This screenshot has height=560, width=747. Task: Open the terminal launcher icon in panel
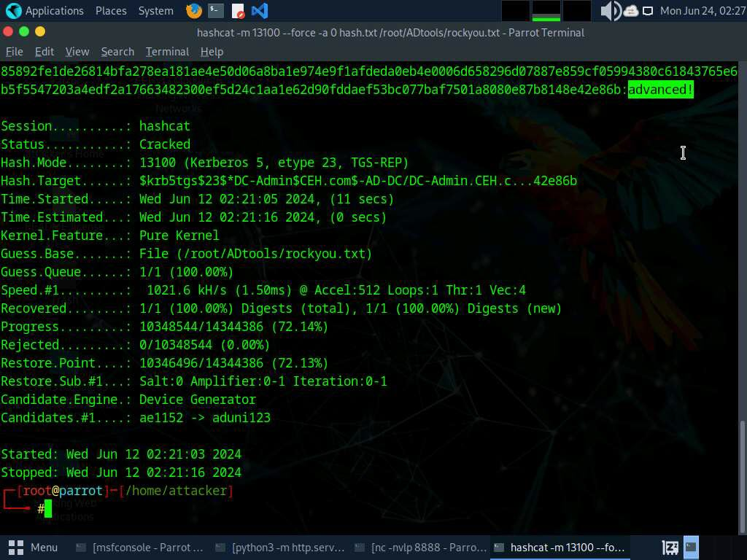pos(215,11)
